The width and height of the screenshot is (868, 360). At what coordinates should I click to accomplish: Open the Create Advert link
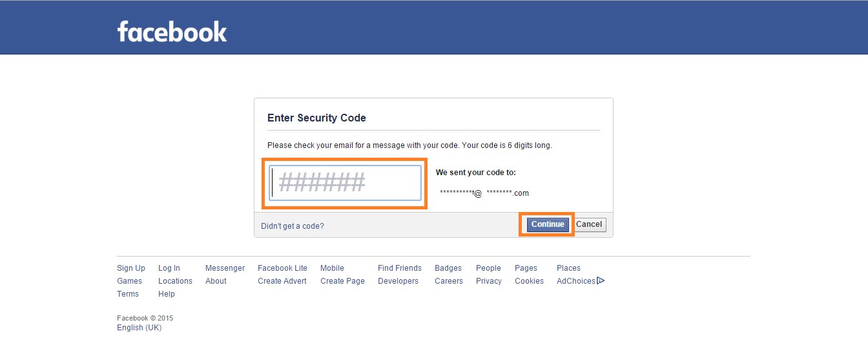coord(282,281)
